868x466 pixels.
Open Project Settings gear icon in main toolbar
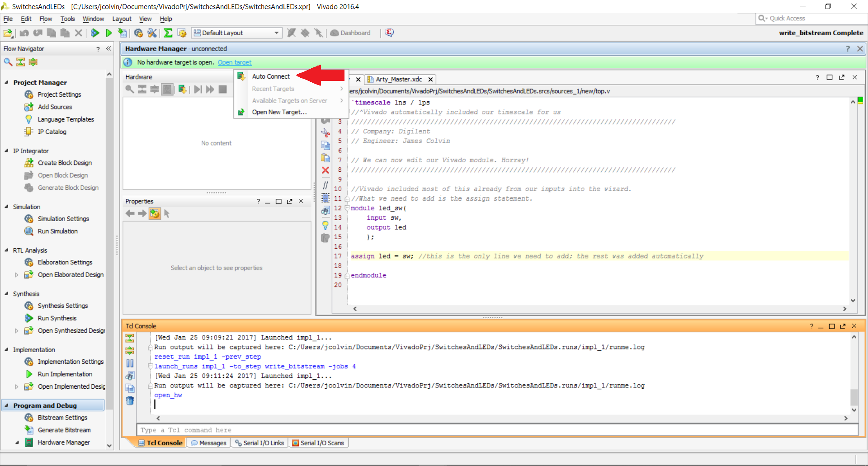pos(139,33)
